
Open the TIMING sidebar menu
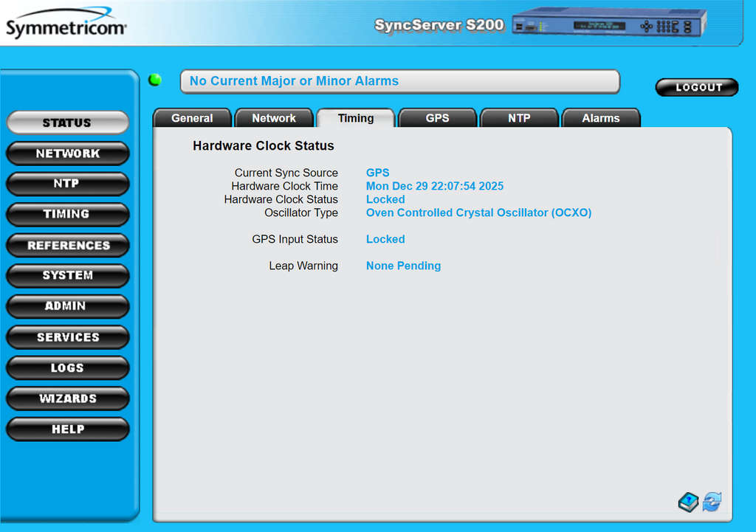coord(68,214)
